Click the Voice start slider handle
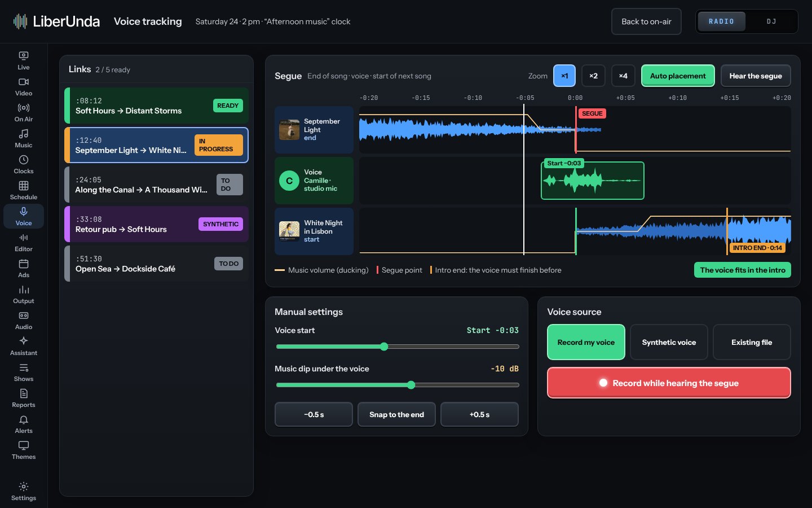 (x=384, y=347)
